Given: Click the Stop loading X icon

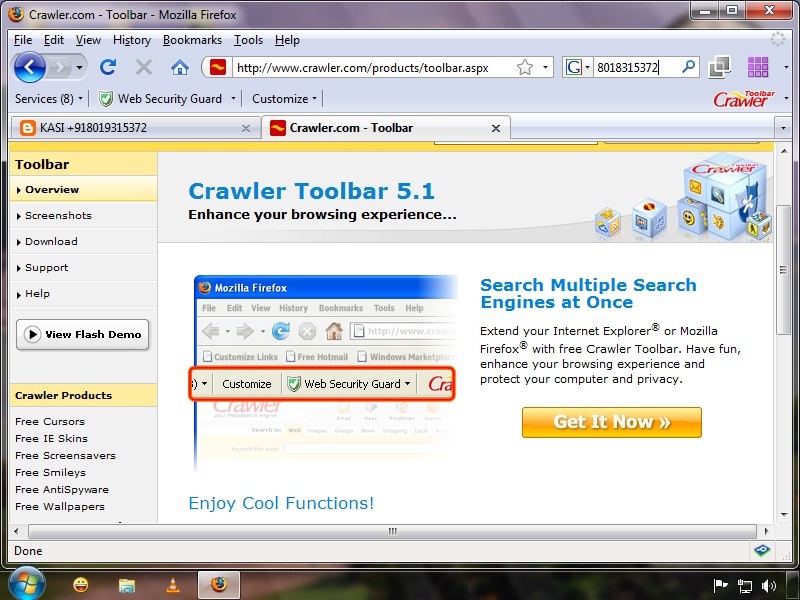Looking at the screenshot, I should coord(144,67).
